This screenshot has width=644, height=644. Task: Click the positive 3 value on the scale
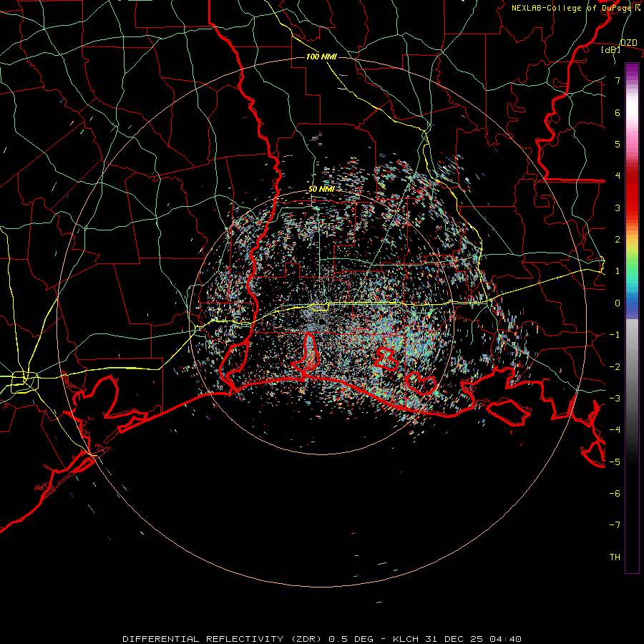[x=618, y=208]
